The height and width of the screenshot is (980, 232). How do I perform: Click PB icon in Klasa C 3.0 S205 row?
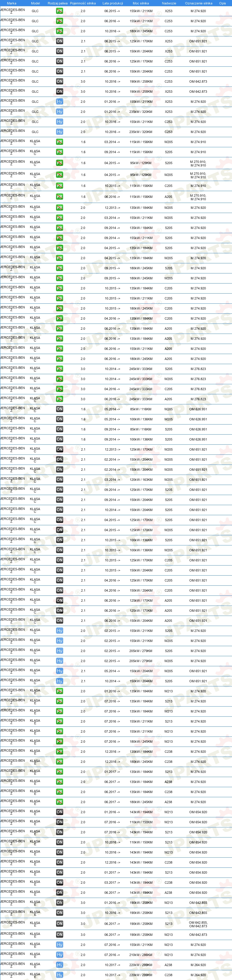point(59,369)
